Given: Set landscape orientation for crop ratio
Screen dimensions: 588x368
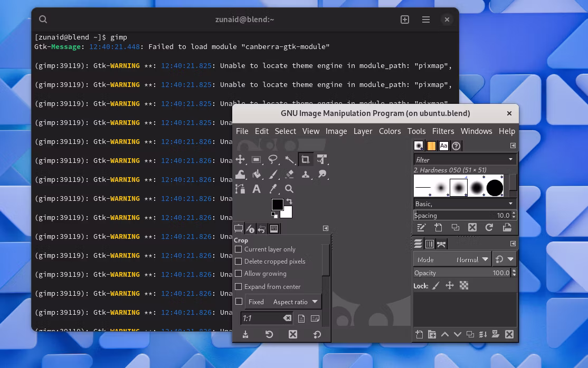Looking at the screenshot, I should (315, 318).
